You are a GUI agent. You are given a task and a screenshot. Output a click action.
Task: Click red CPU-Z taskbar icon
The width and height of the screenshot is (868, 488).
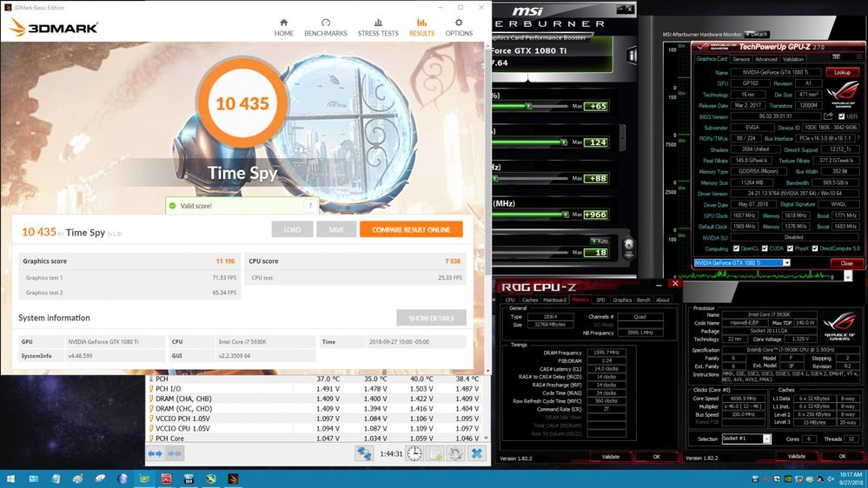pos(166,478)
